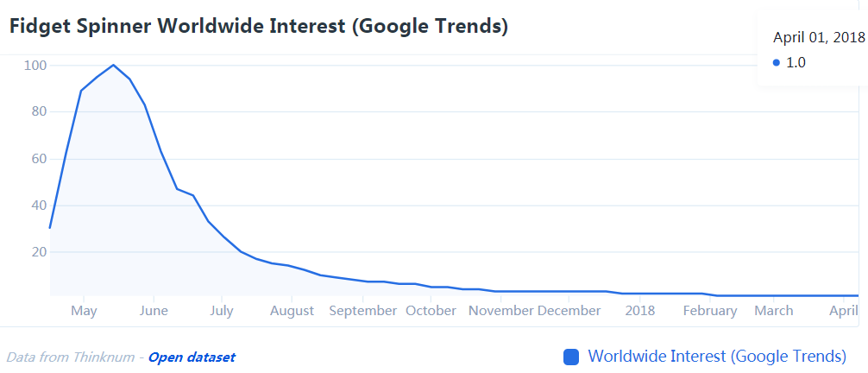Click the blue dot in the tooltip

(777, 62)
